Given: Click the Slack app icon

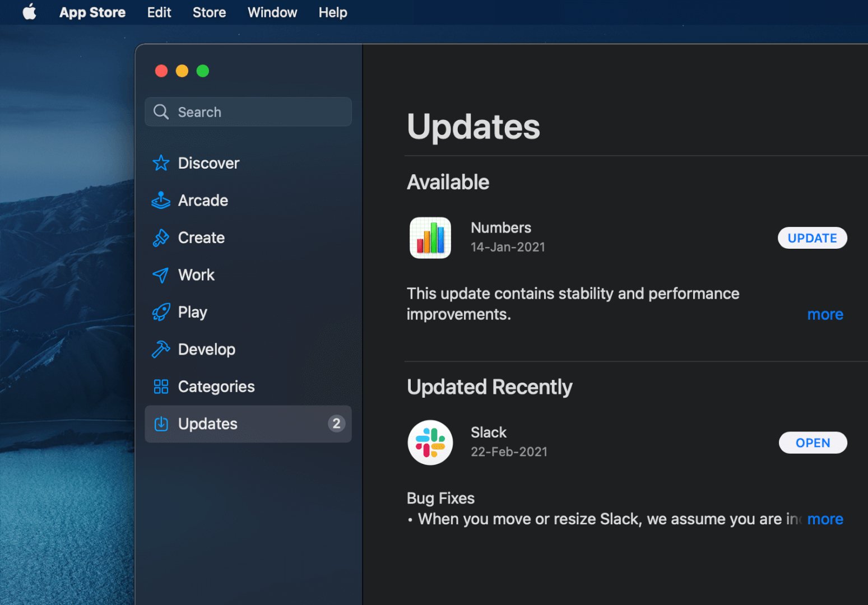Looking at the screenshot, I should click(430, 443).
